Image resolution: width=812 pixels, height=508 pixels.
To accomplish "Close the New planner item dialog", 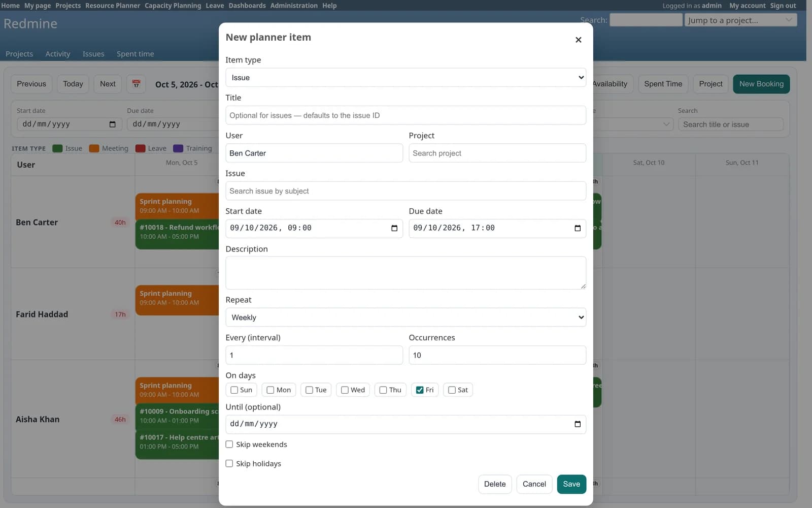I will coord(578,40).
